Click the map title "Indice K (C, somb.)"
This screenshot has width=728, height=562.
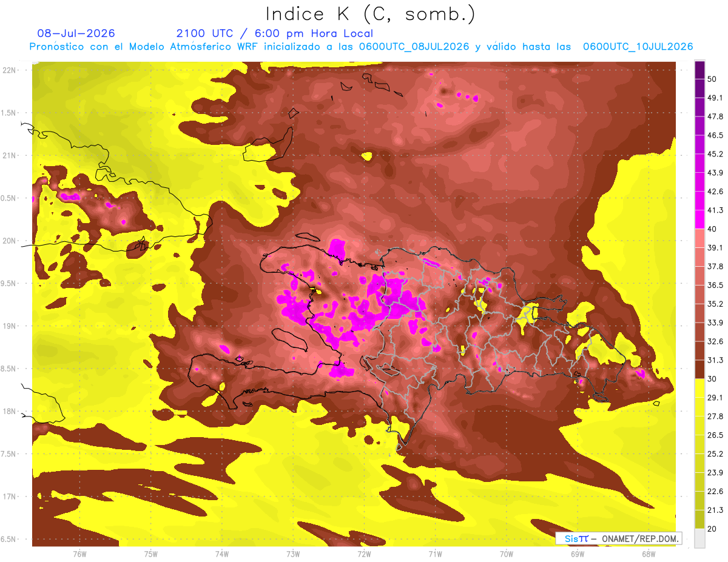pyautogui.click(x=370, y=15)
